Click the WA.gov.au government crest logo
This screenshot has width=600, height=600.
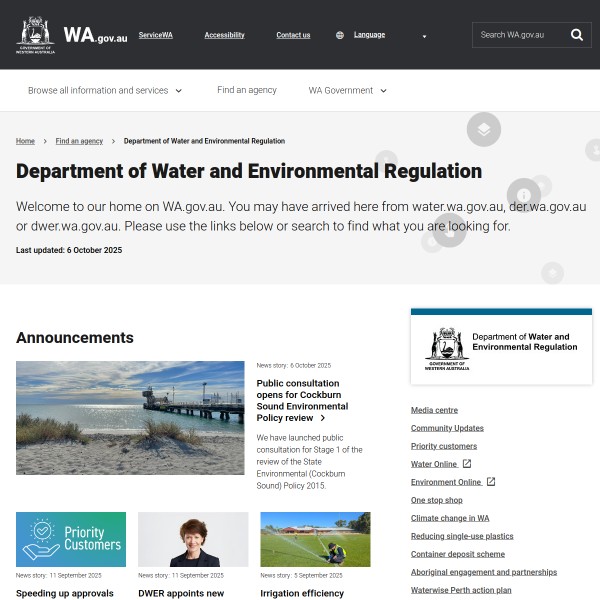click(36, 35)
